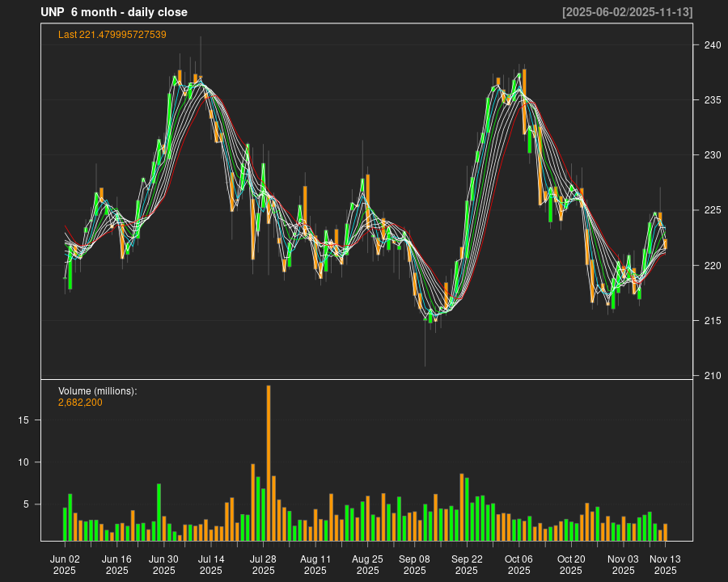
Task: Click the 210 price axis label
Action: (711, 376)
